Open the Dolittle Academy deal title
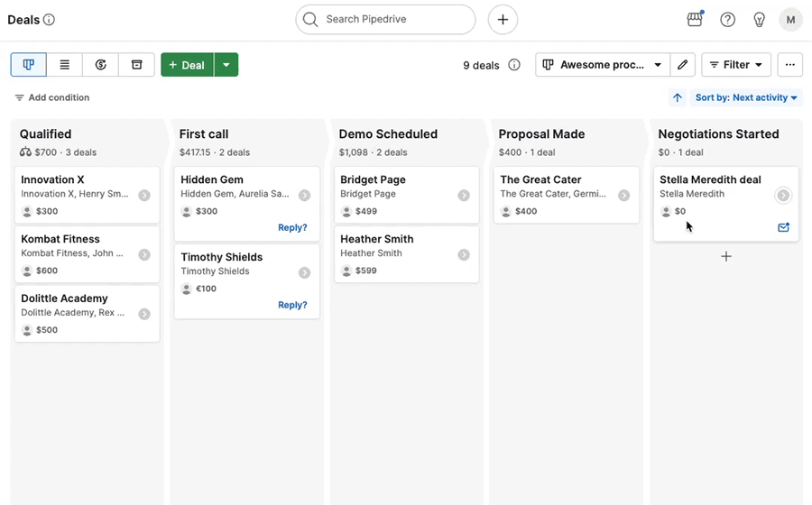 click(x=64, y=298)
